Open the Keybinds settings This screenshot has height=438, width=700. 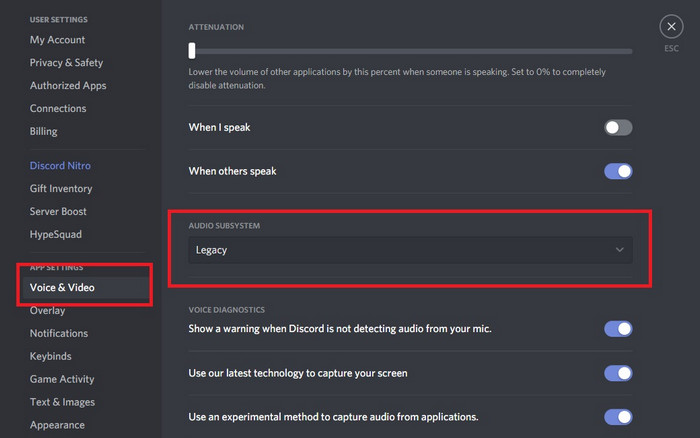click(52, 357)
